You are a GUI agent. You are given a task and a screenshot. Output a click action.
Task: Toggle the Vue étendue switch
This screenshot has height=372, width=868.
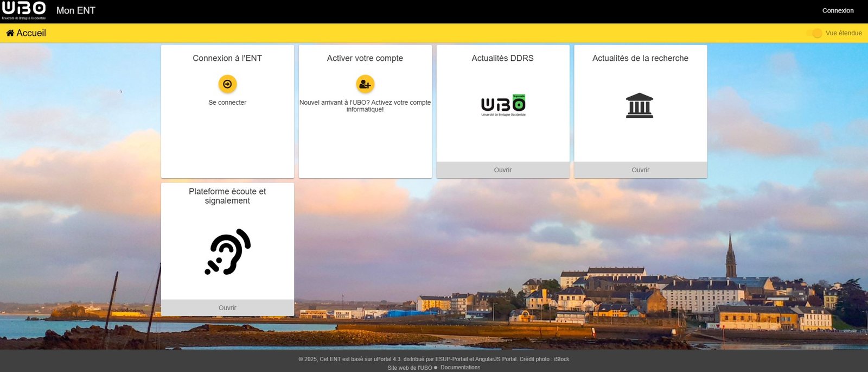tap(814, 33)
